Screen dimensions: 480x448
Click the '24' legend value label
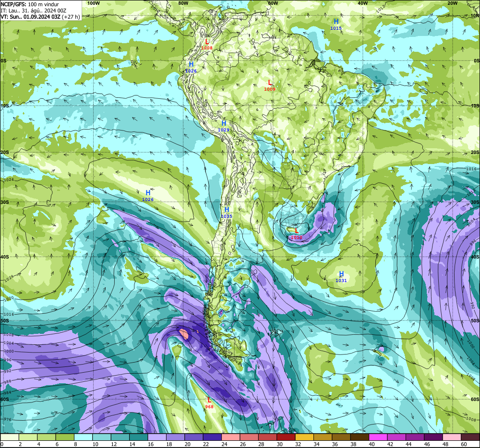pyautogui.click(x=224, y=444)
